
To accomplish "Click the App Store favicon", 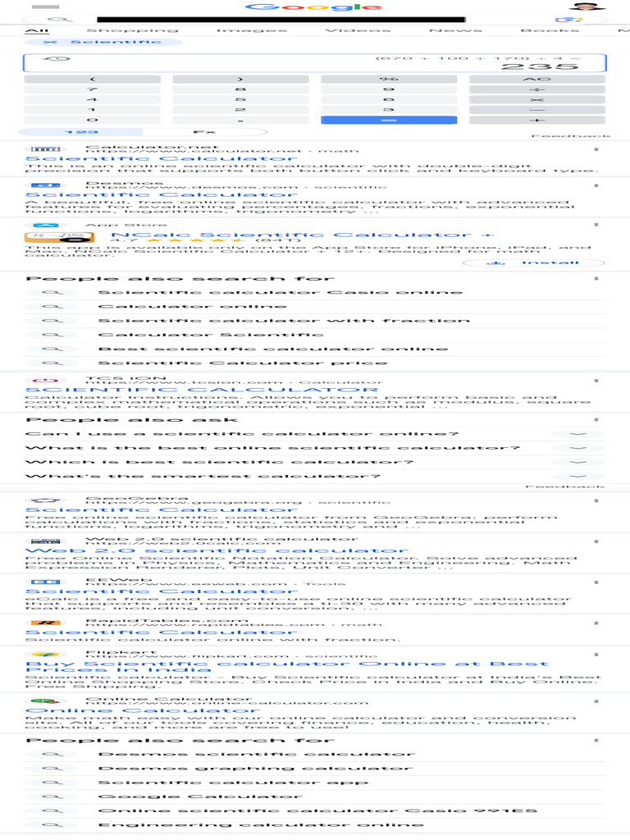I will click(46, 225).
